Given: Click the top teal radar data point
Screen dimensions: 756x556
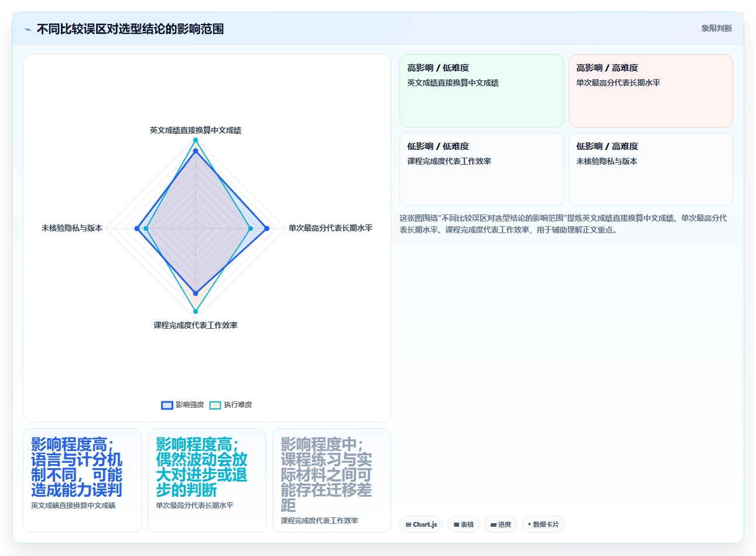Looking at the screenshot, I should (196, 140).
